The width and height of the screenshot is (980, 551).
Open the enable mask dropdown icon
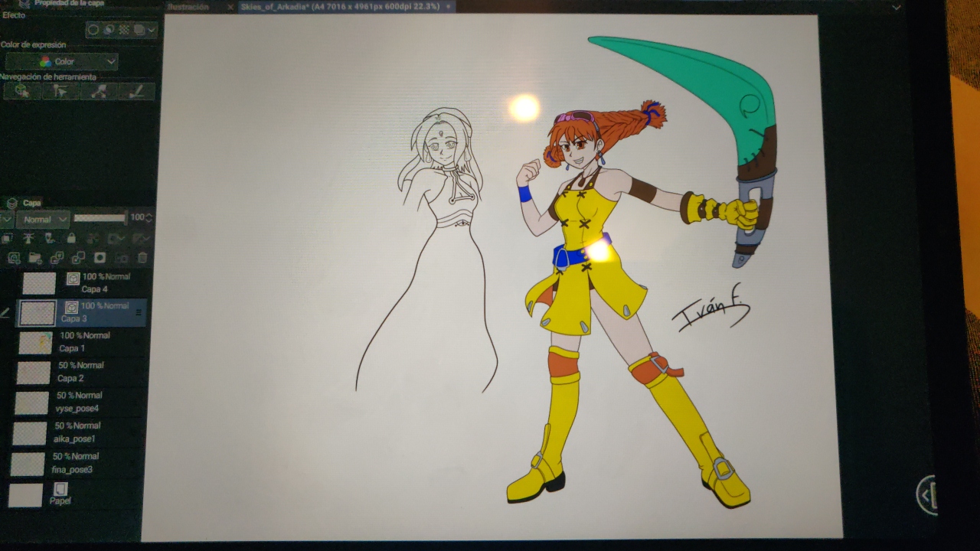point(116,239)
